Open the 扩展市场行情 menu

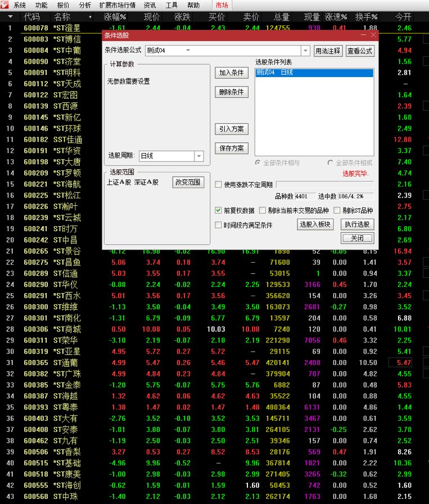(117, 5)
